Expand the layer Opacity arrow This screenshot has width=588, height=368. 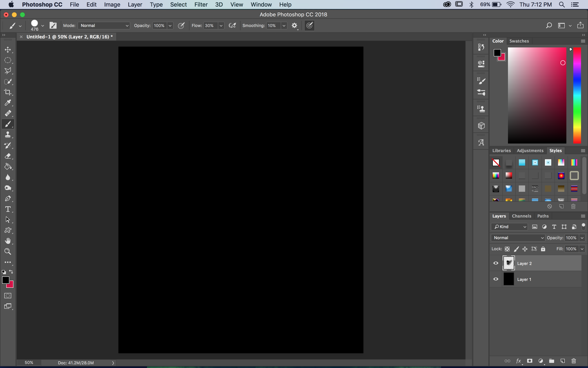point(582,238)
